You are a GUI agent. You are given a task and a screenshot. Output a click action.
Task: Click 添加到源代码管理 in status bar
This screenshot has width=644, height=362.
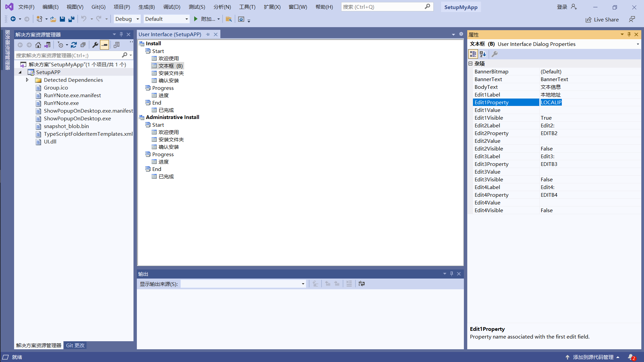(593, 357)
